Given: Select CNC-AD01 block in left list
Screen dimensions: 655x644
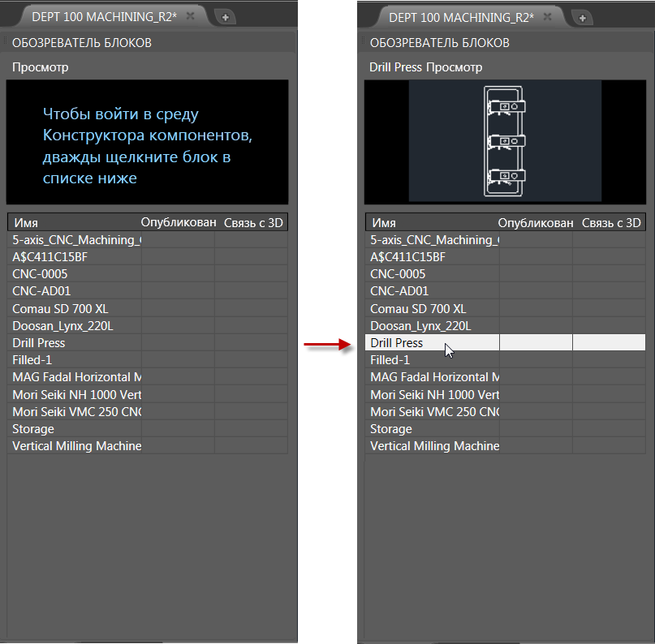Looking at the screenshot, I should [148, 291].
